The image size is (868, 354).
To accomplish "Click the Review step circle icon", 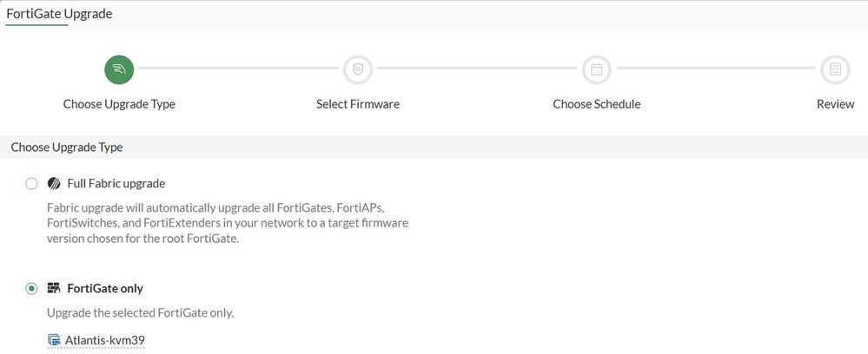I will (x=835, y=69).
